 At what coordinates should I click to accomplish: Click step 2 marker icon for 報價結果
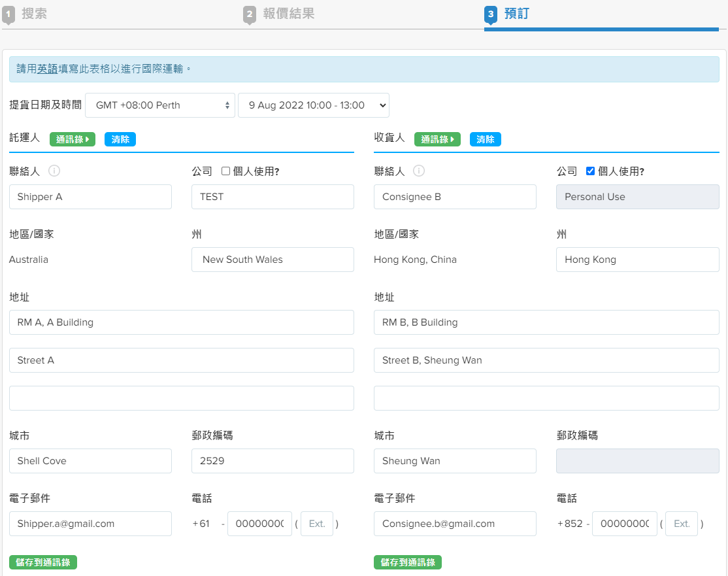coord(250,15)
